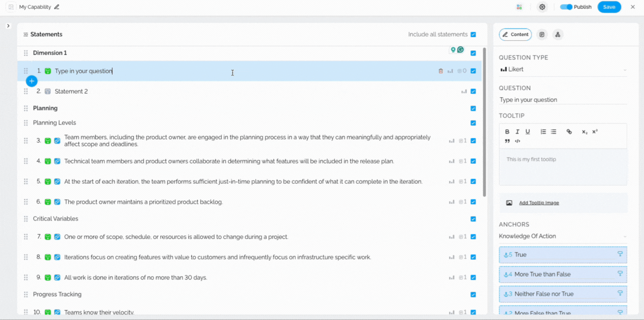The image size is (644, 320).
Task: Click the underline formatting icon
Action: click(528, 132)
